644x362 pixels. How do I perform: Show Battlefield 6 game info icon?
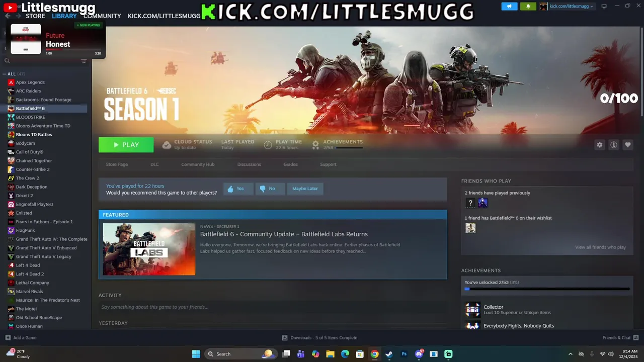[614, 145]
